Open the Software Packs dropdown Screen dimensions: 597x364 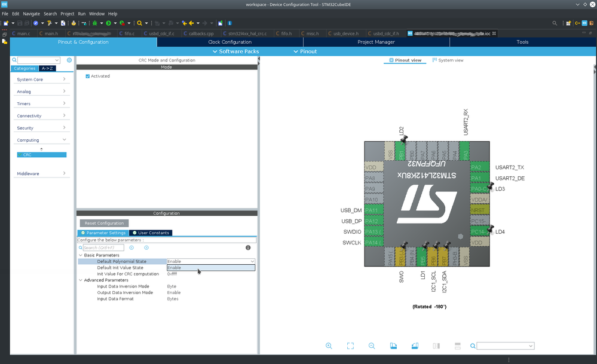pos(235,51)
